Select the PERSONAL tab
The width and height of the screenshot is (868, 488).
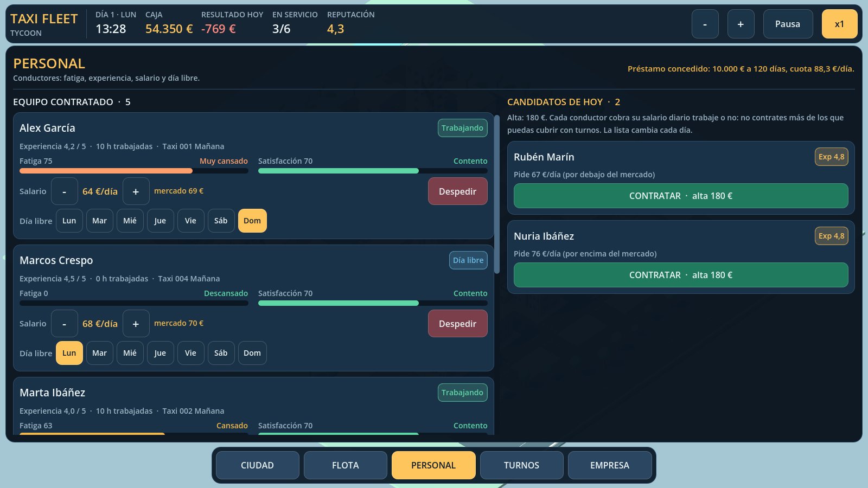tap(433, 465)
